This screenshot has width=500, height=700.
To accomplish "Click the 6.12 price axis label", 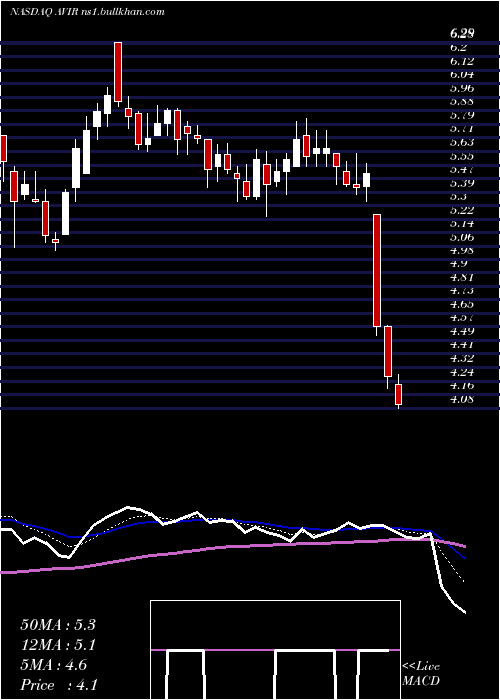I will point(462,61).
